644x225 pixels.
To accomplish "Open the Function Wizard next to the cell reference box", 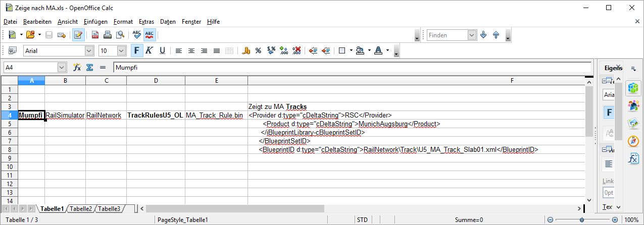I will click(77, 67).
